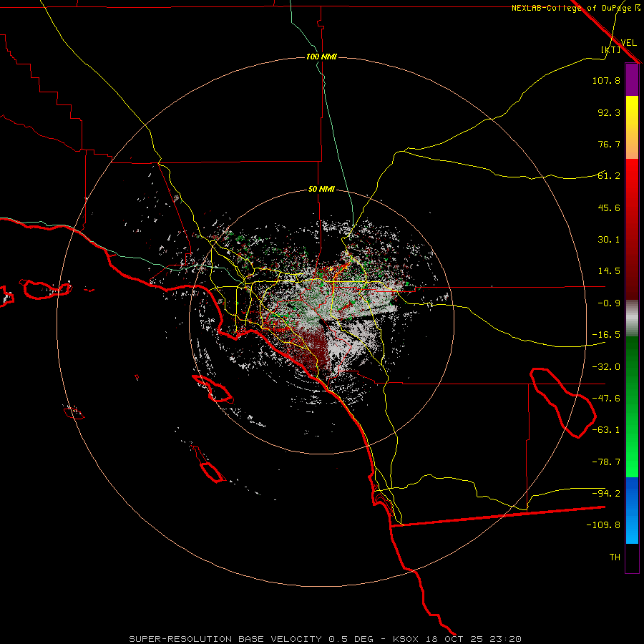Click the 92.3 legend value
The image size is (644, 644).
pyautogui.click(x=609, y=112)
